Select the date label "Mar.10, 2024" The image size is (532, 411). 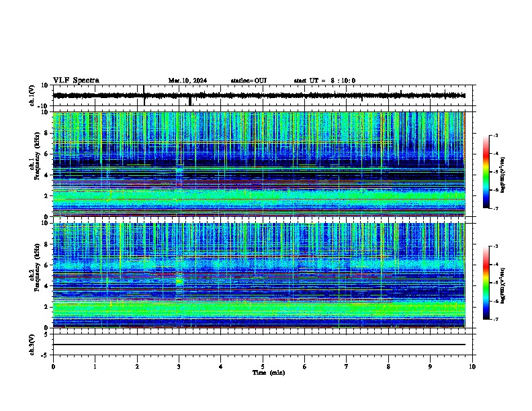187,81
